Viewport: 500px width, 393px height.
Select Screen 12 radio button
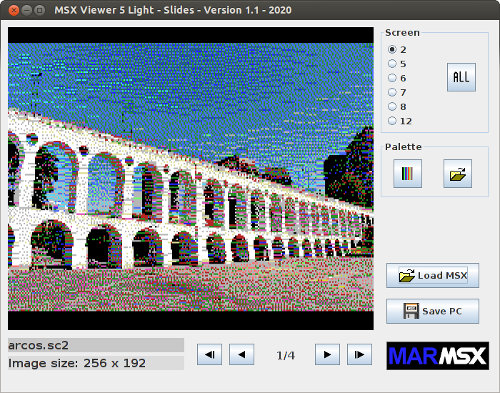393,121
